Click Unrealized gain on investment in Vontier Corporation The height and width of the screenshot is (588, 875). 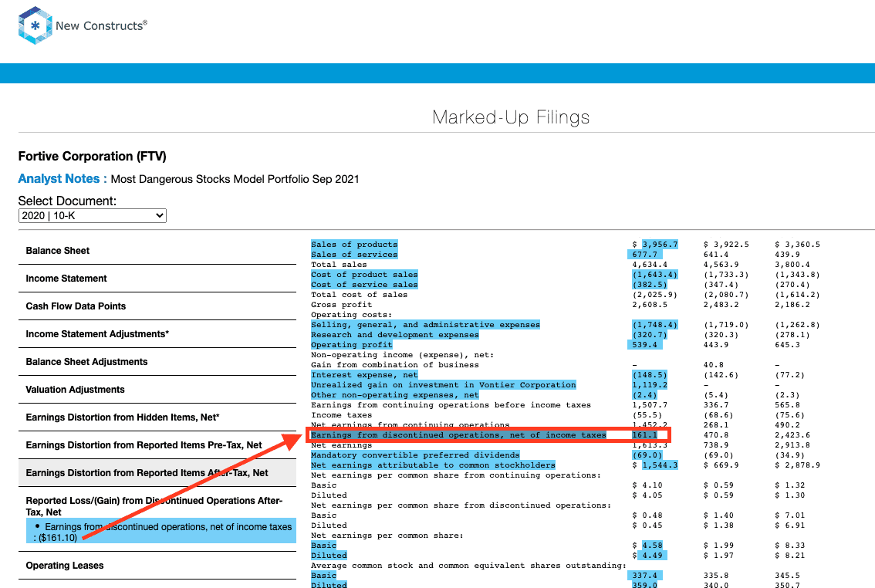444,385
